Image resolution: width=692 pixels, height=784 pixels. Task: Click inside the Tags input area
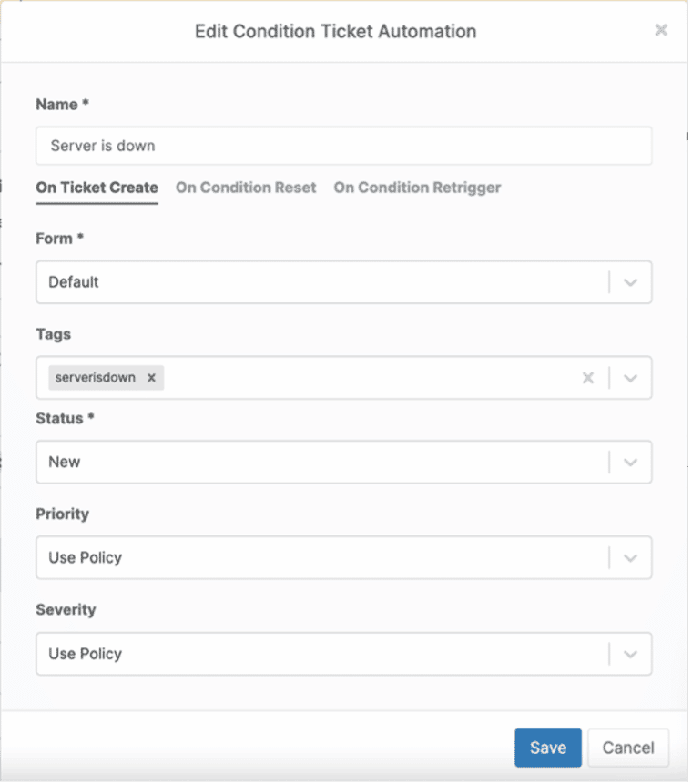click(364, 378)
